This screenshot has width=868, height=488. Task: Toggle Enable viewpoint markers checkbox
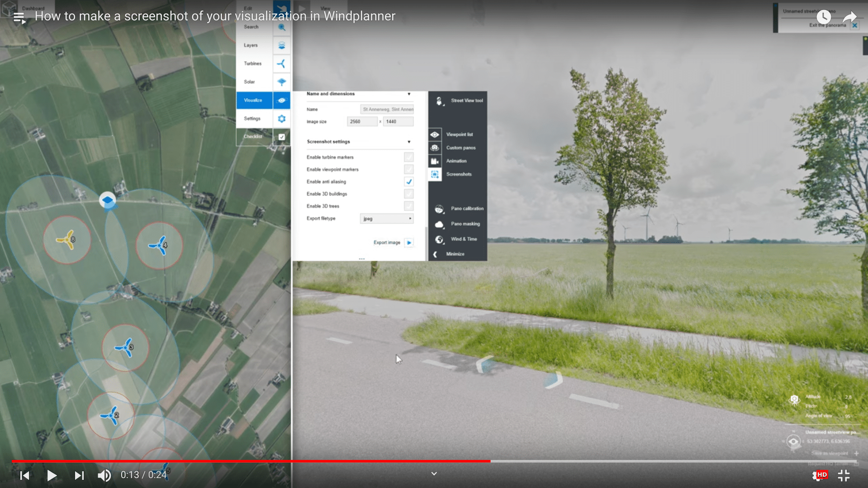coord(409,169)
